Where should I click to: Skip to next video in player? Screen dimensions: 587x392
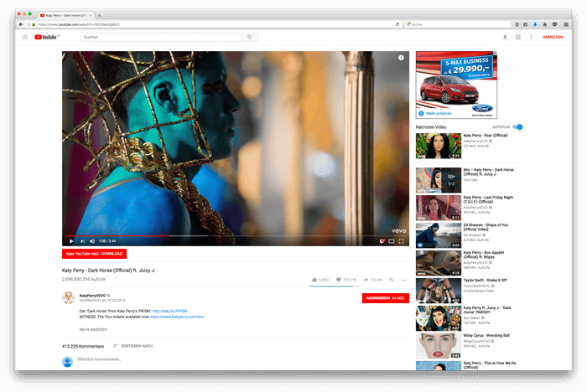click(x=82, y=241)
